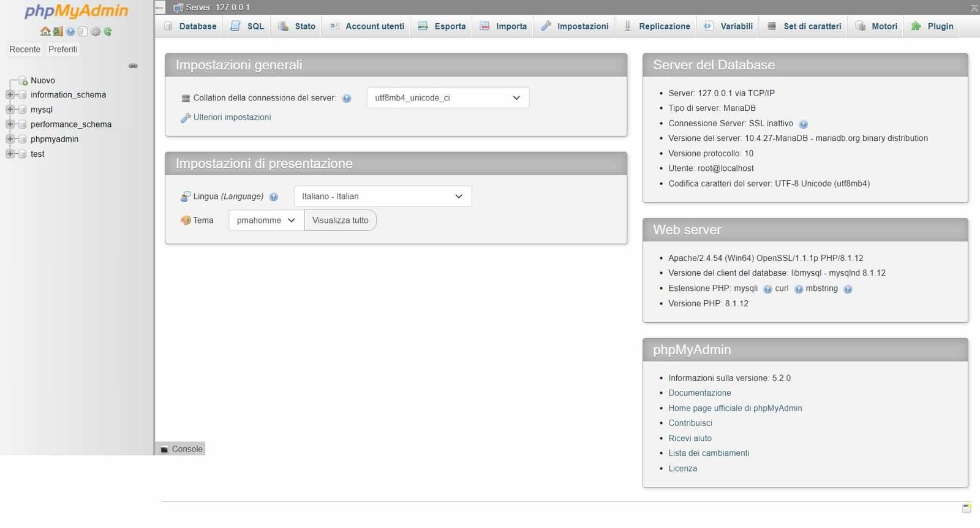This screenshot has width=980, height=528.
Task: Expand the test database node
Action: click(x=10, y=154)
